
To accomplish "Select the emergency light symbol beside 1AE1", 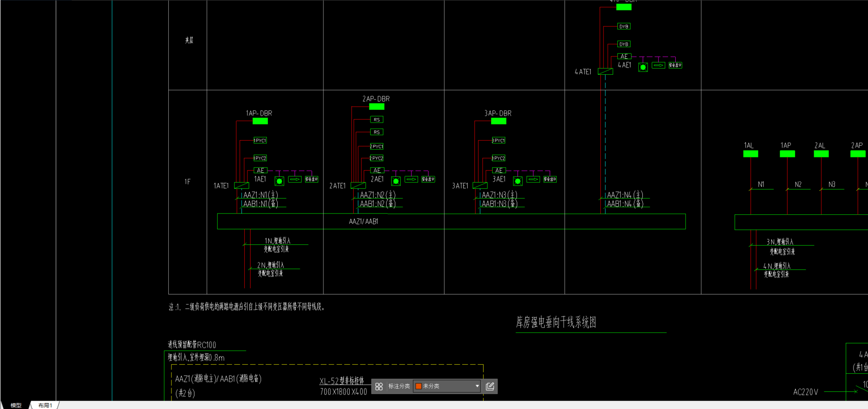I will [280, 181].
